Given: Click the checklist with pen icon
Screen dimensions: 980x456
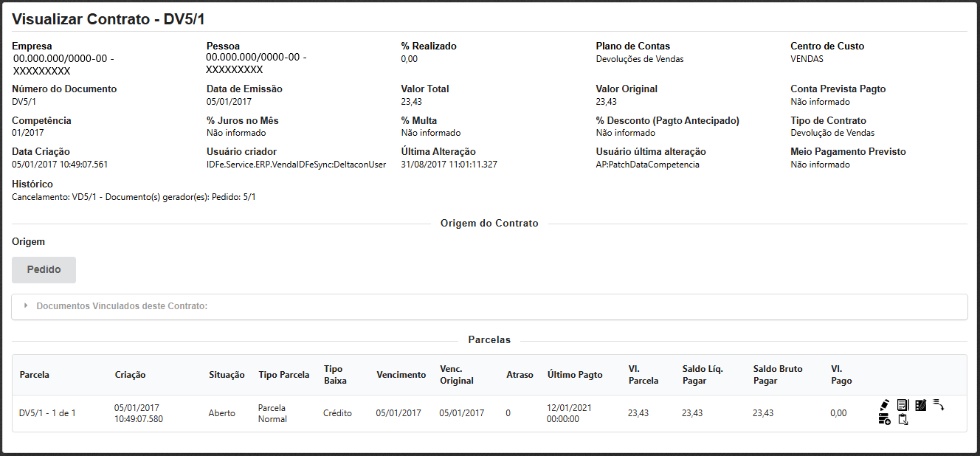Looking at the screenshot, I should (x=920, y=405).
